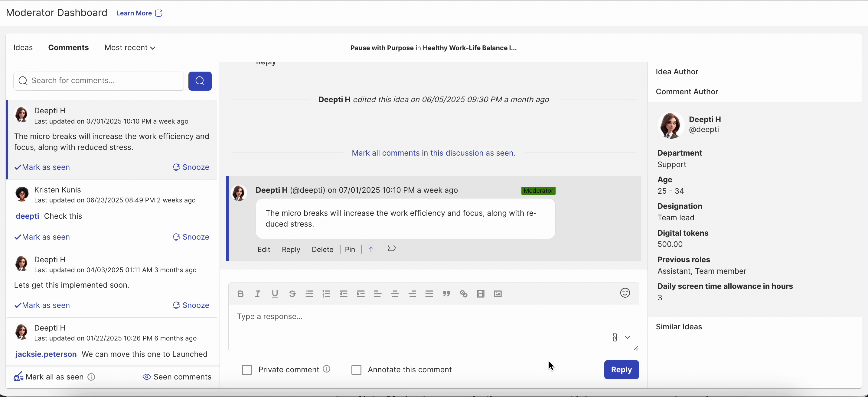
Task: Snooze Kristen Kunis's comment
Action: 191,237
